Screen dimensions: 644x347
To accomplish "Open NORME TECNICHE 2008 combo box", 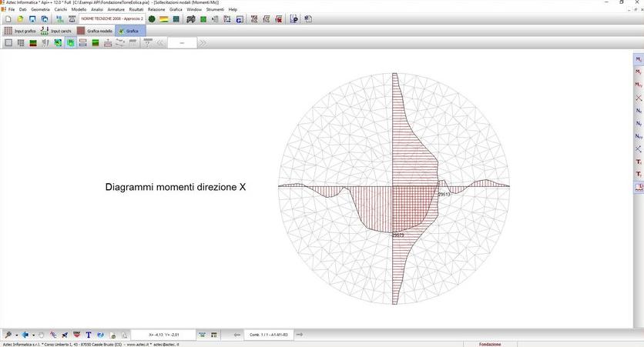I will pyautogui.click(x=112, y=18).
